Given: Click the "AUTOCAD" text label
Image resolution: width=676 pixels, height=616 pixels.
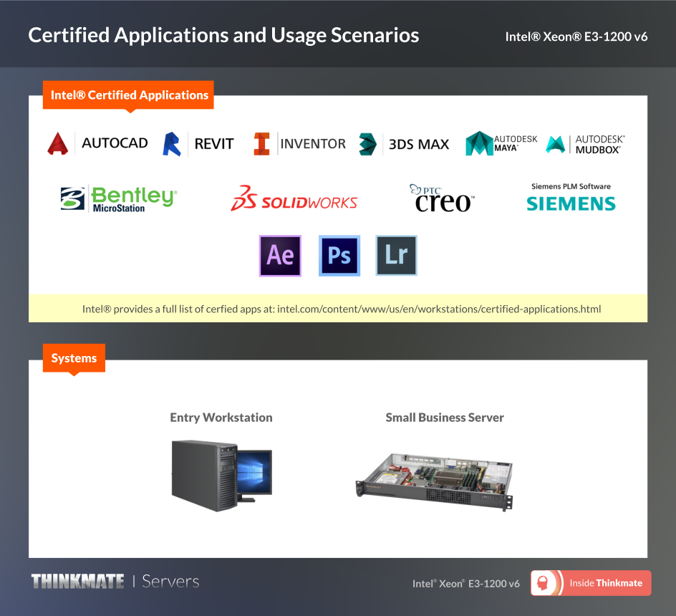Looking at the screenshot, I should [x=115, y=143].
